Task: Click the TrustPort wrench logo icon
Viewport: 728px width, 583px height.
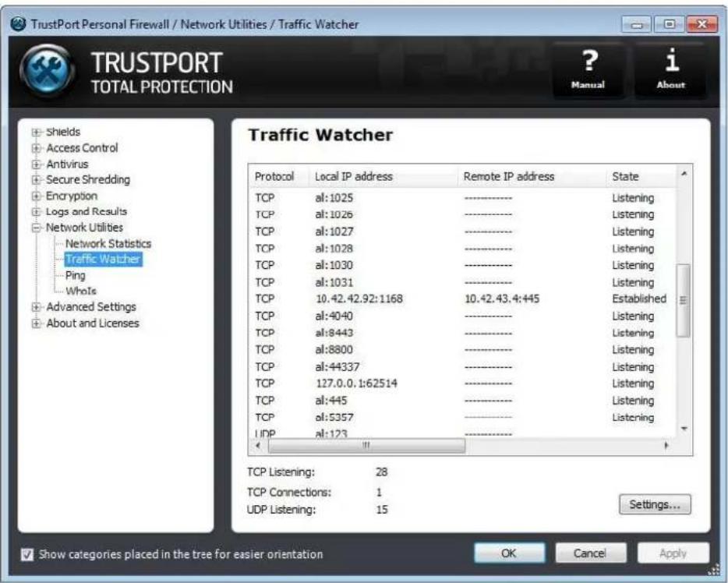Action: point(47,71)
